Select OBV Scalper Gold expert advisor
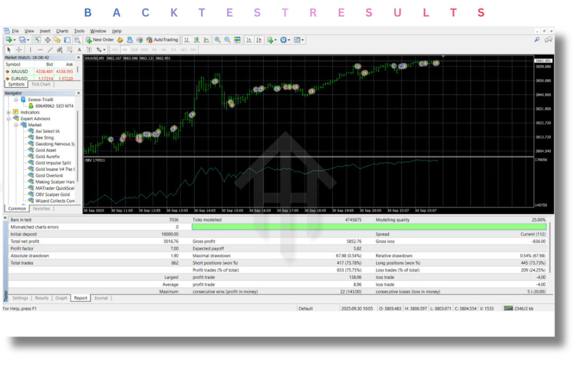This screenshot has width=588, height=367. click(x=52, y=195)
